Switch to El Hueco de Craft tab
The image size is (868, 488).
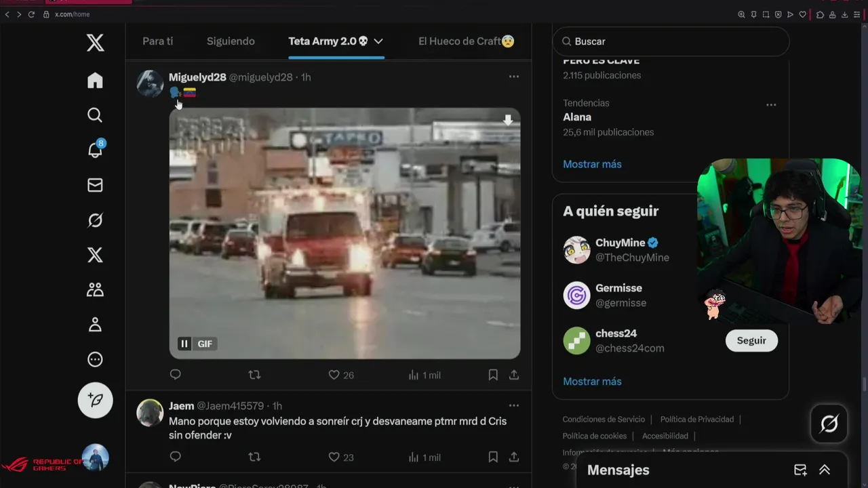click(x=467, y=41)
